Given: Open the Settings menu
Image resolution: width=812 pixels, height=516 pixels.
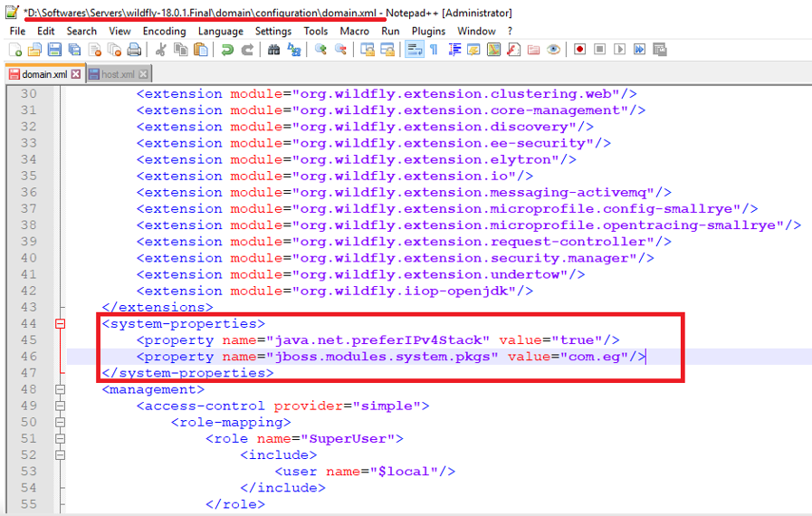Looking at the screenshot, I should (x=273, y=31).
